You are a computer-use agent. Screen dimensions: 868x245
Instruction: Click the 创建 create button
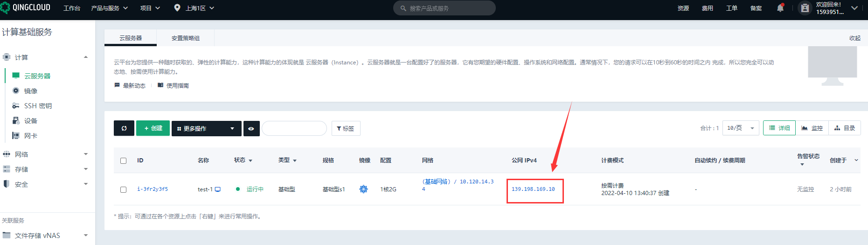[153, 128]
